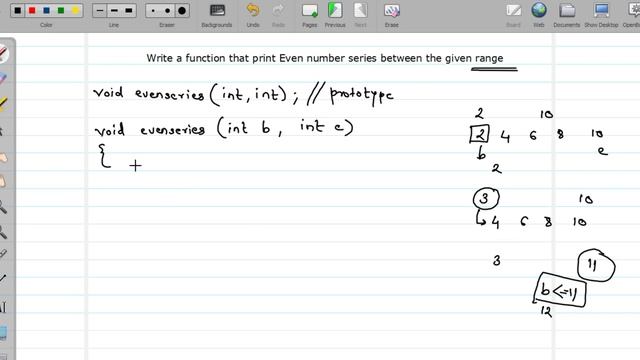Select the Eraser tool in the side palette

(3, 79)
